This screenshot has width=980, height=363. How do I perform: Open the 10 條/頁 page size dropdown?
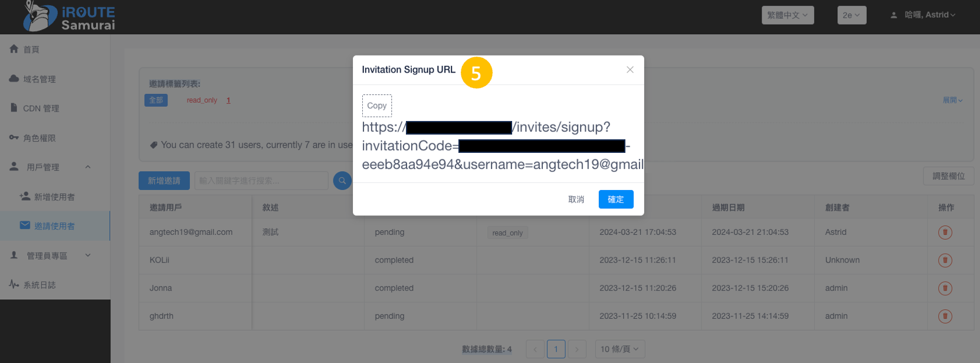620,349
